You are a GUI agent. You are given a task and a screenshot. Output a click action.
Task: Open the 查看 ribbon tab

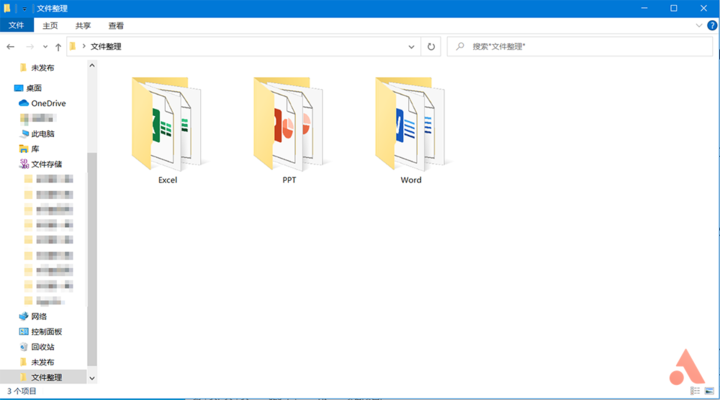point(116,26)
